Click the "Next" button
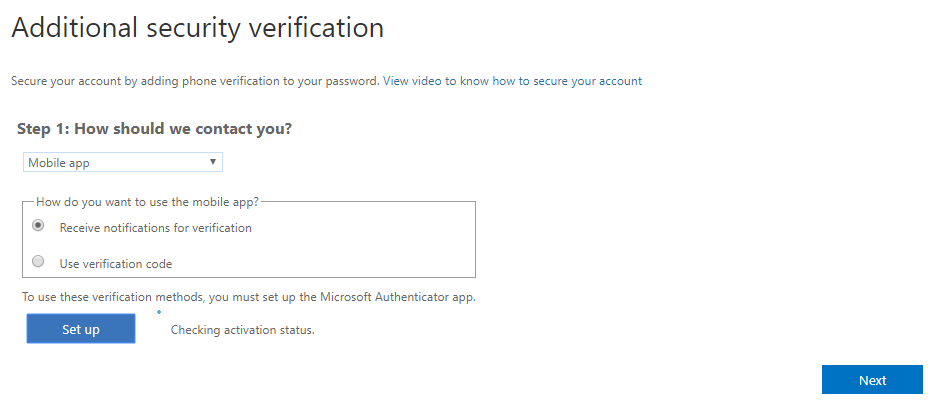 tap(872, 380)
